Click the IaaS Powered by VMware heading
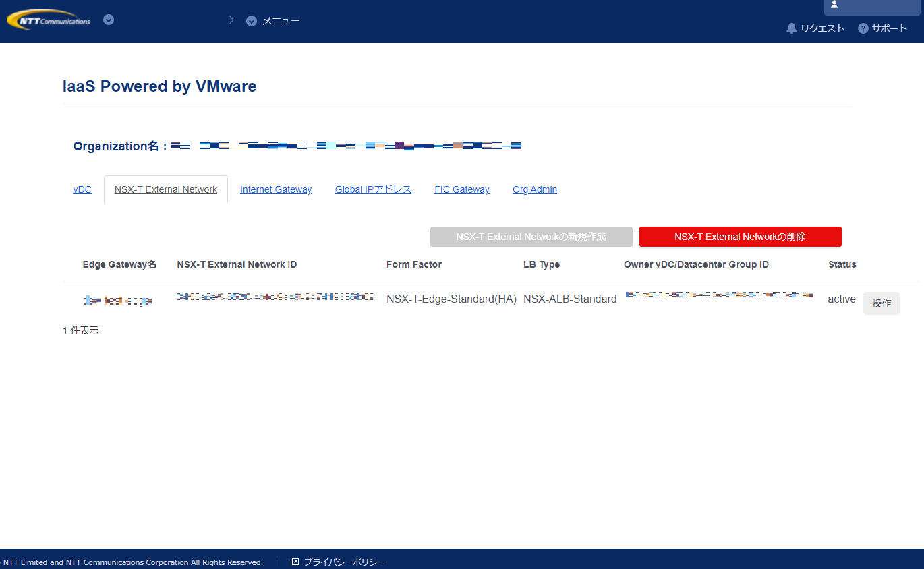This screenshot has width=924, height=569. pos(160,86)
